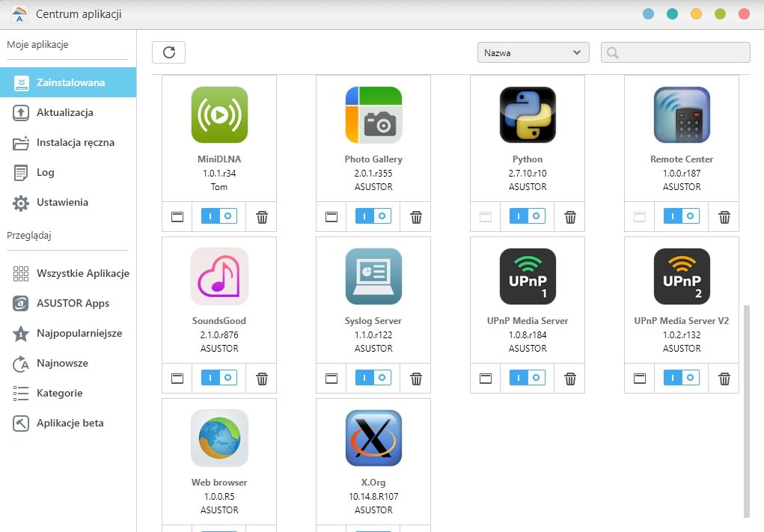Switch off UPnP Media Server toggle
This screenshot has width=764, height=532.
tap(528, 378)
